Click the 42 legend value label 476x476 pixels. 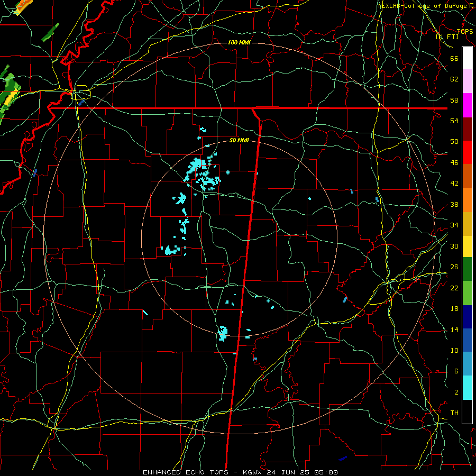point(454,184)
